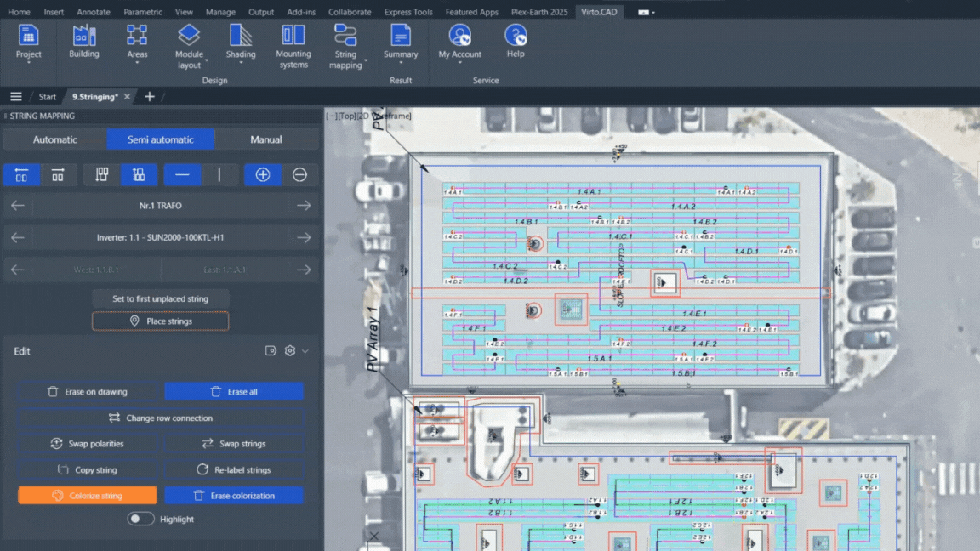
Task: Expand the Module layout dropdown arrow
Action: [206, 60]
